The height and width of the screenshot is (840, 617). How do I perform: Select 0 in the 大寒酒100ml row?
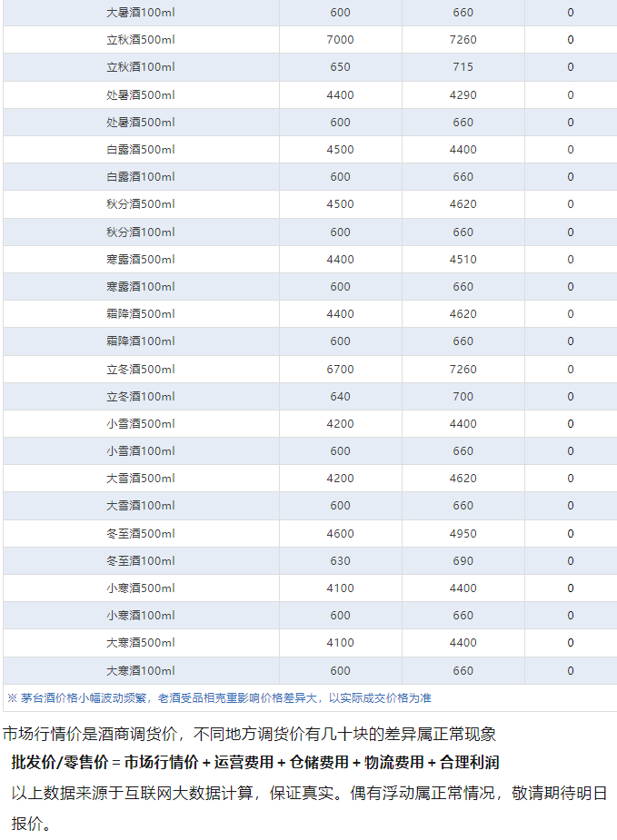(x=571, y=671)
